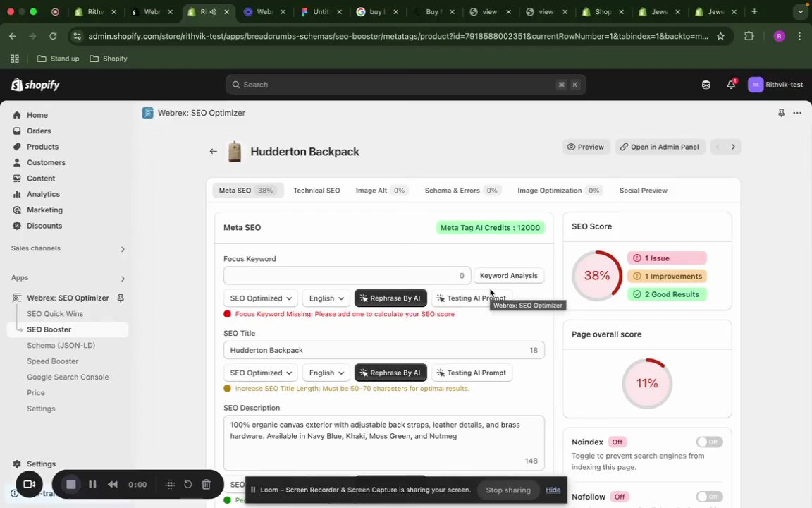This screenshot has width=812, height=508.
Task: Switch to Social Preview tab
Action: click(643, 190)
